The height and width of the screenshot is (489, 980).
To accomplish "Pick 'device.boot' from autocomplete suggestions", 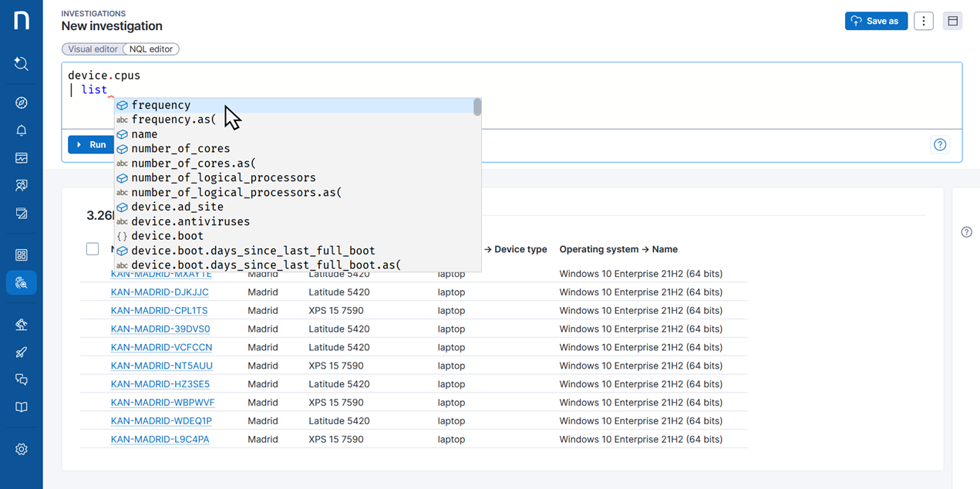I will point(167,236).
